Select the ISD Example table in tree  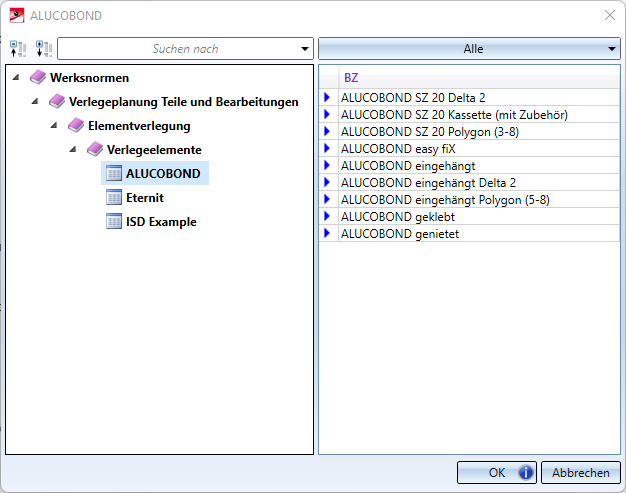161,221
